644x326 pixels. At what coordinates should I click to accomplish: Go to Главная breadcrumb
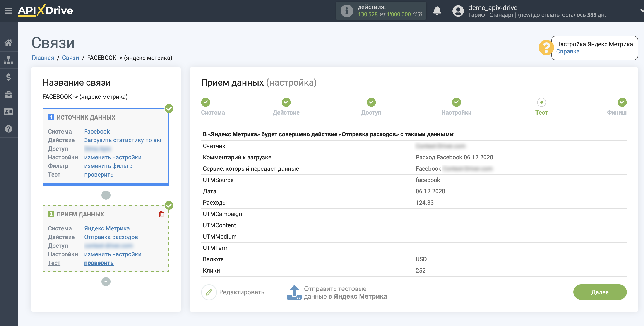[x=43, y=58]
